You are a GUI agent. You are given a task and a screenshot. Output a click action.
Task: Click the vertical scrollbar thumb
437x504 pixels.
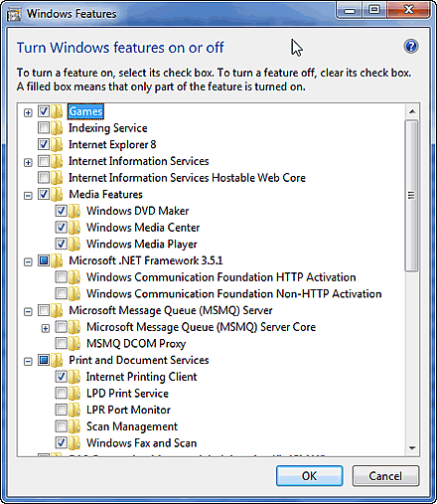pos(411,196)
